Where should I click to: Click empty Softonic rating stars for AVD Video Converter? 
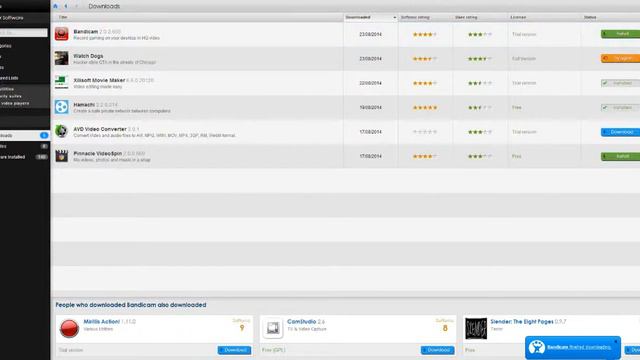[424, 132]
